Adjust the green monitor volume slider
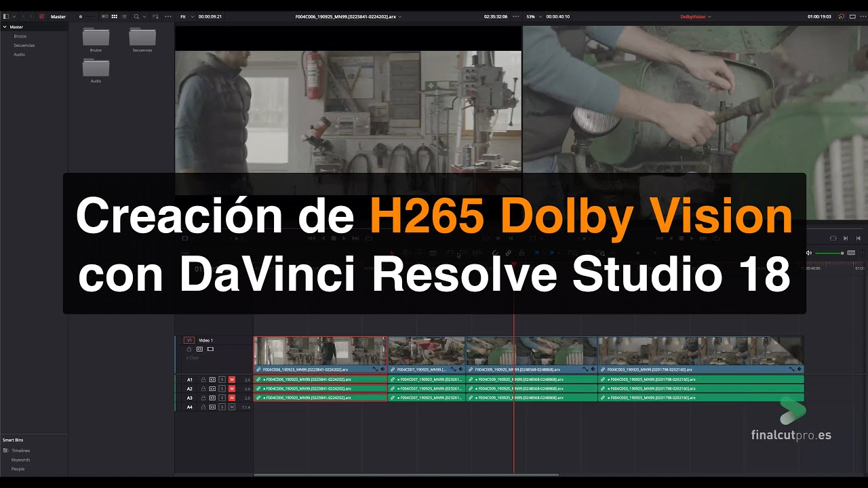 point(829,253)
